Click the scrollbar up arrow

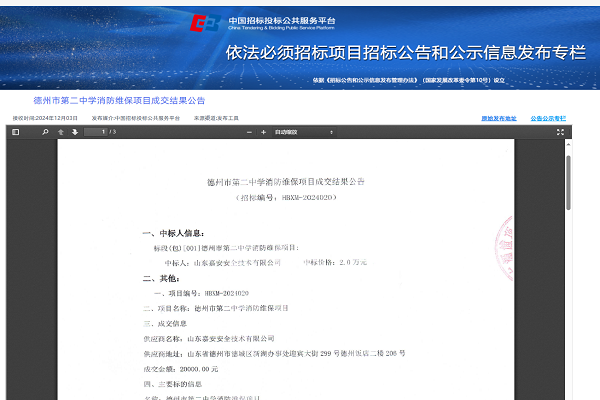point(568,144)
